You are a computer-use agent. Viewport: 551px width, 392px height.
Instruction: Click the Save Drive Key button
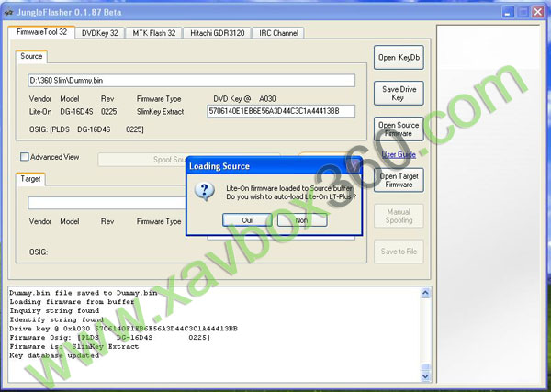tap(399, 94)
